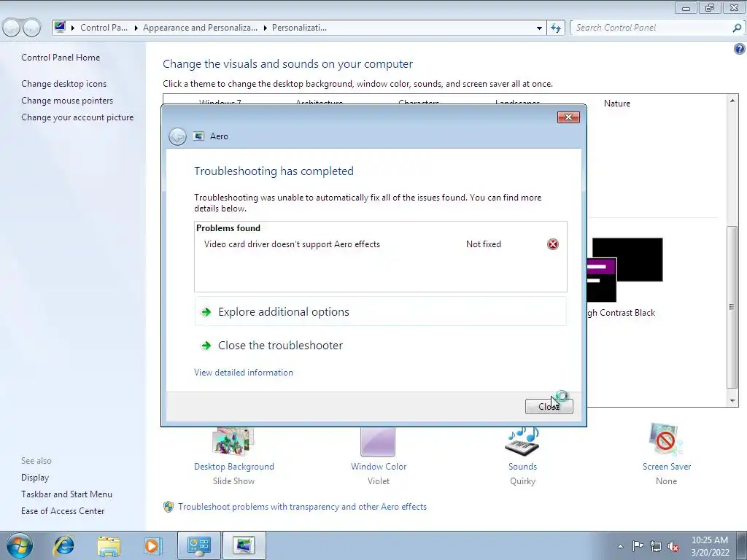This screenshot has height=560, width=747.
Task: Click Personalization breadcrumb segment
Action: [x=299, y=28]
